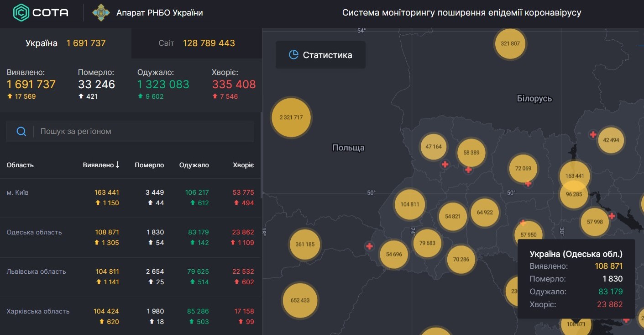Click Львівська deaths value 2 654
The height and width of the screenshot is (335, 644).
tap(155, 271)
